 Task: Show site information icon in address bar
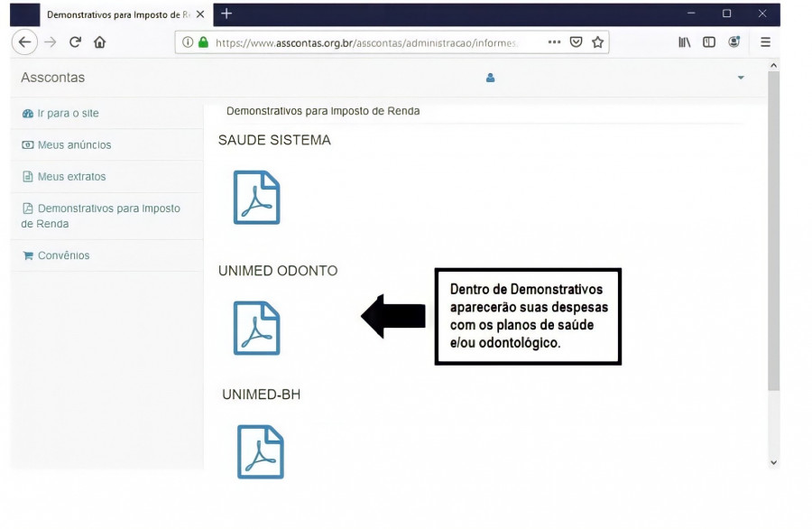188,42
